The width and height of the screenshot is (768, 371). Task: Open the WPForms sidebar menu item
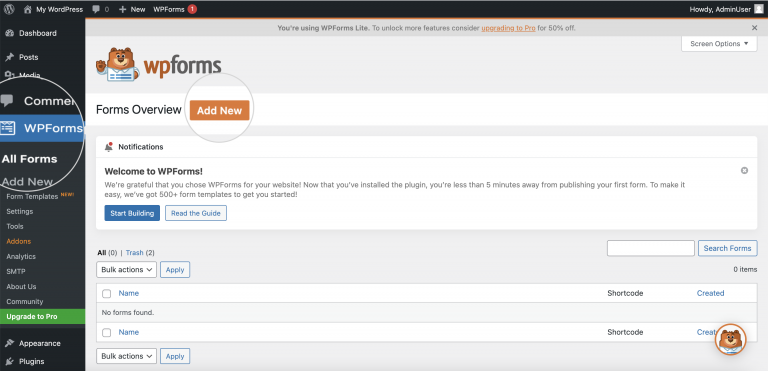coord(43,128)
